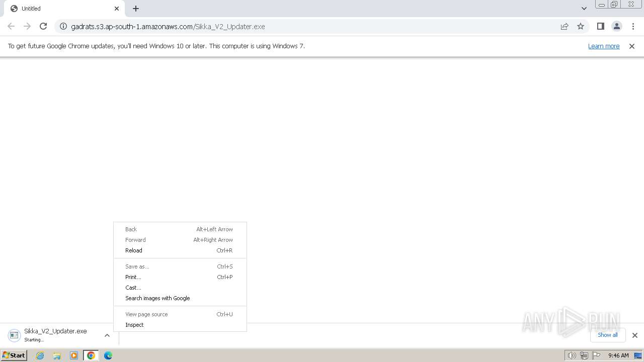This screenshot has height=362, width=644.
Task: Bookmark this tab with star icon
Action: tap(581, 26)
